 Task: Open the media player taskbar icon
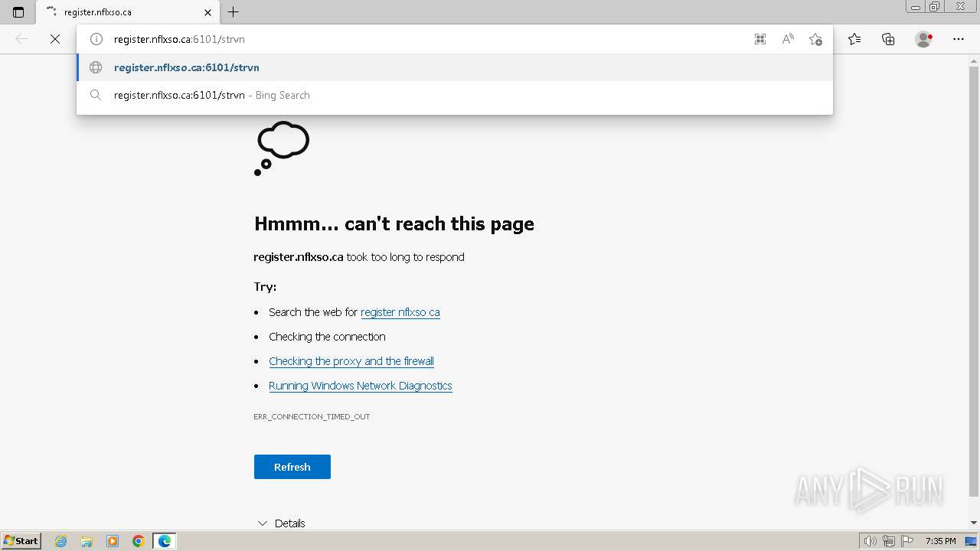coord(113,541)
